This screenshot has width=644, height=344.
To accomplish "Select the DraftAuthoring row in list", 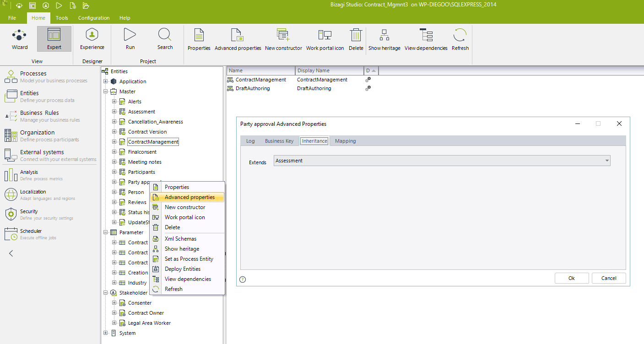I will tap(253, 88).
